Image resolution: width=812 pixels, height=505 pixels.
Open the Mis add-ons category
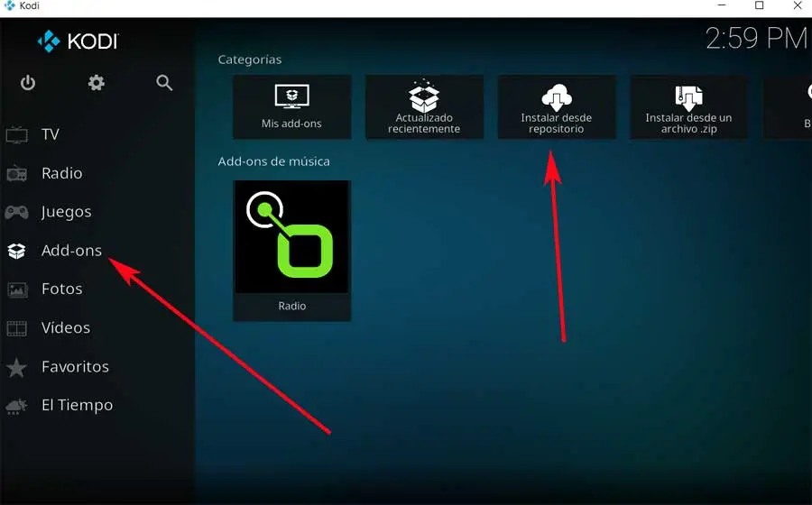tap(292, 107)
